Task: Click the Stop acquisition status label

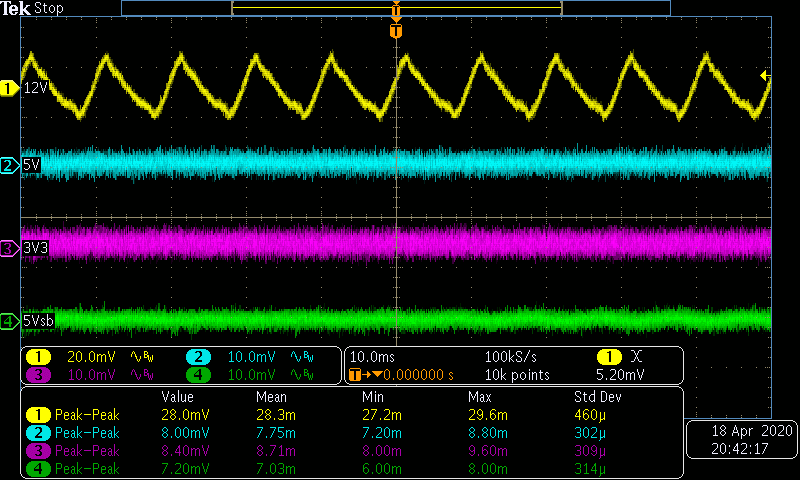Action: 49,8
